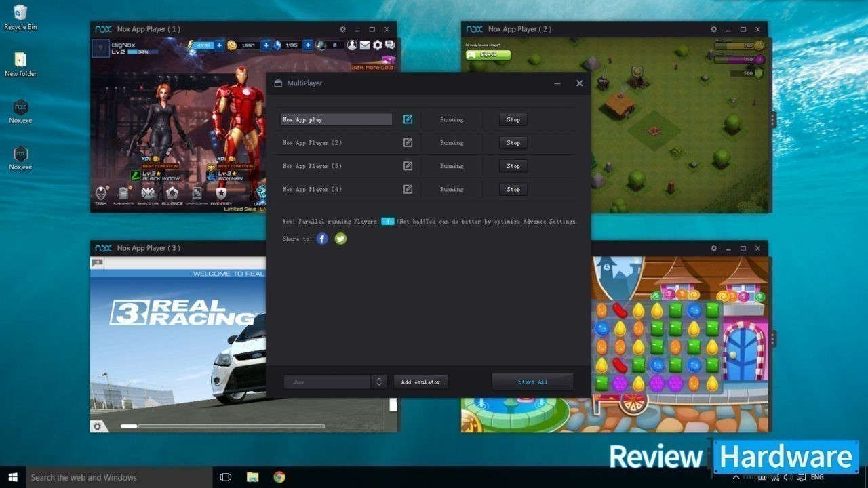Click the green Sign-in button in Clash game
The height and width of the screenshot is (488, 868).
tap(488, 54)
